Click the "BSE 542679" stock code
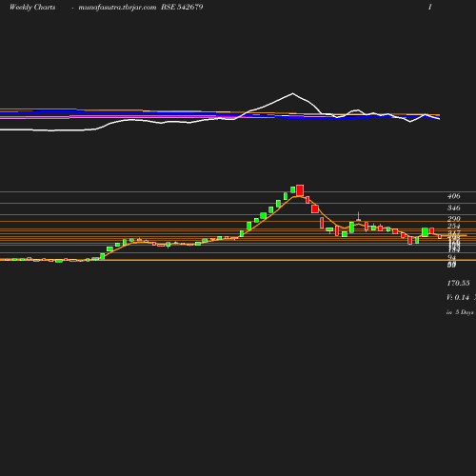The width and height of the screenshot is (476, 476). point(182,7)
